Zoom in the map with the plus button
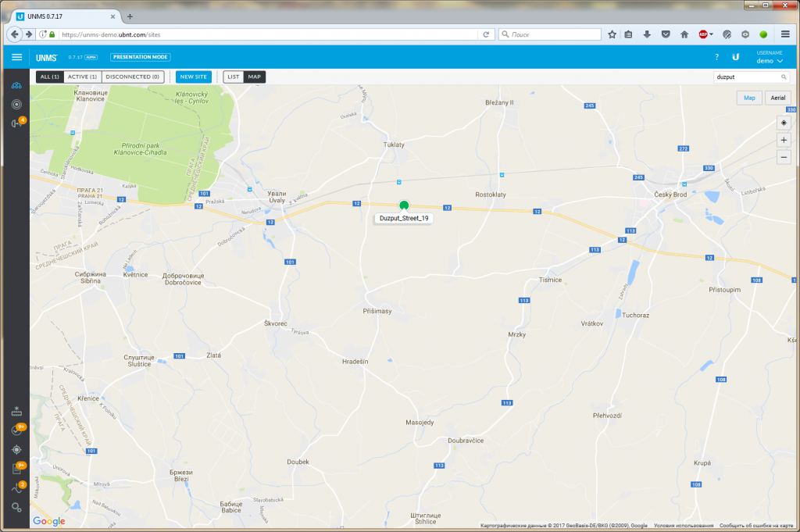Viewport: 800px width, 532px height. (784, 140)
